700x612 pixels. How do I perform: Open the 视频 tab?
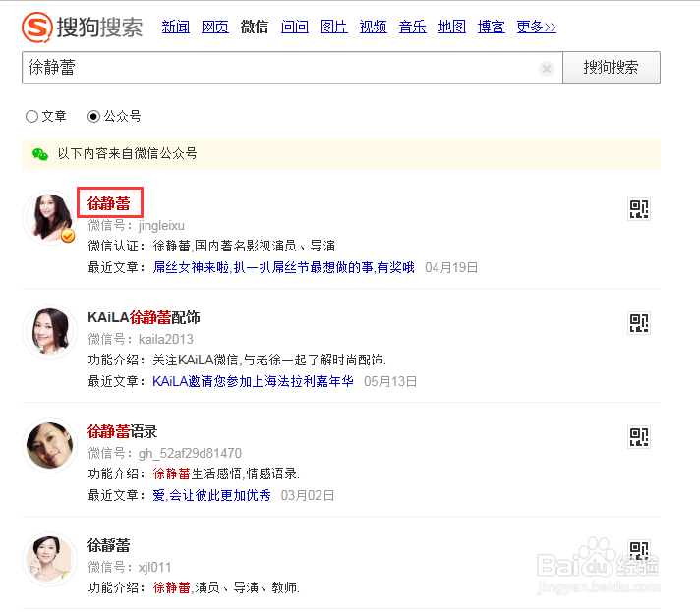click(373, 27)
